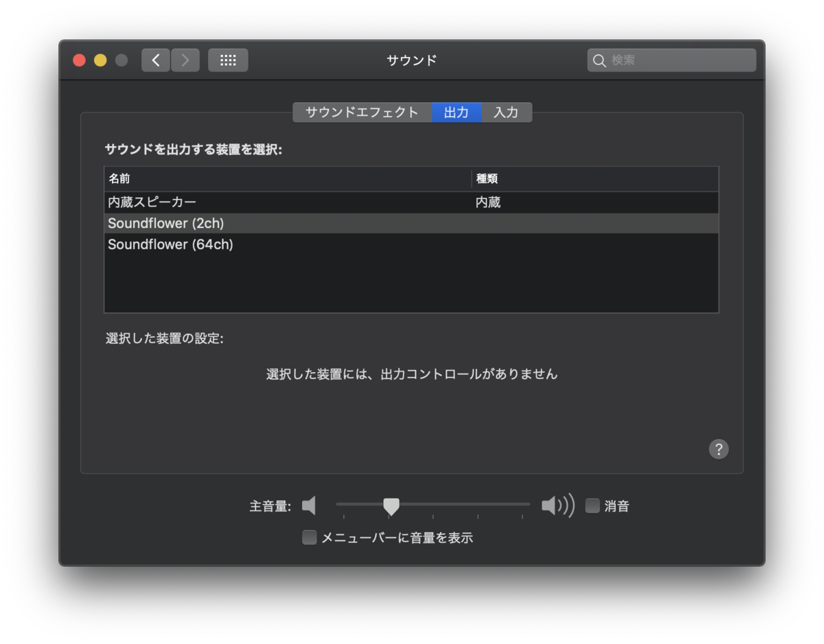Open the Show All preferences grid icon
Screen dimensions: 824x644
coord(227,60)
